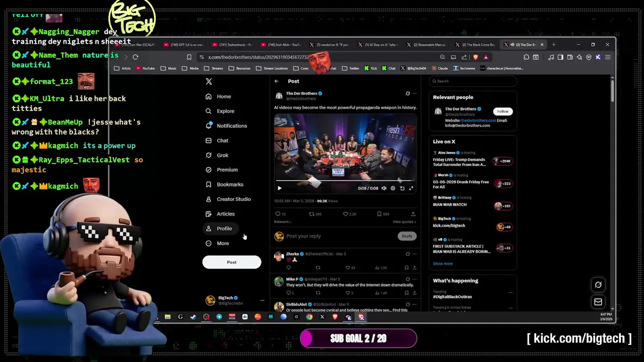
Task: Expand the video to fullscreen
Action: [x=411, y=189]
